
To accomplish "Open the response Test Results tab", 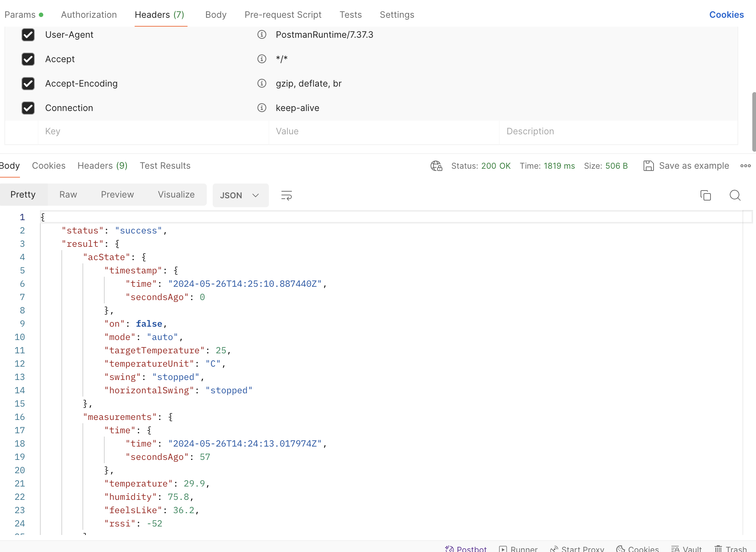I will pyautogui.click(x=165, y=166).
